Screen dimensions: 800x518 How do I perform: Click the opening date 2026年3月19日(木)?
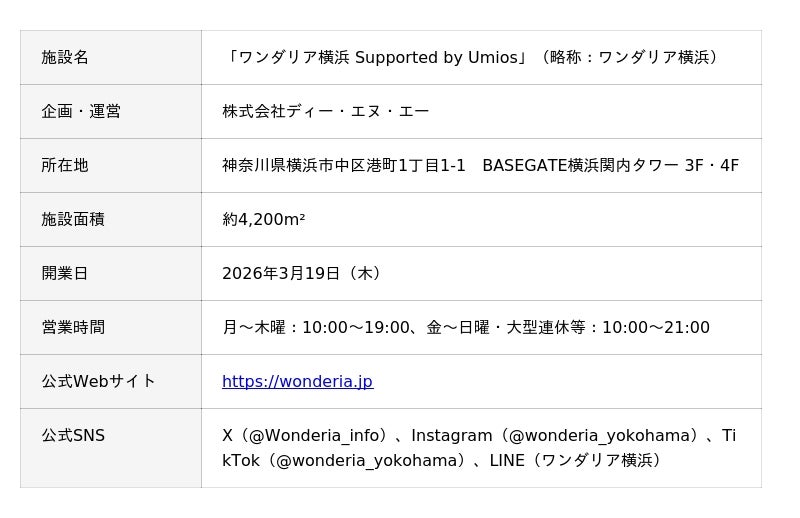coord(301,273)
